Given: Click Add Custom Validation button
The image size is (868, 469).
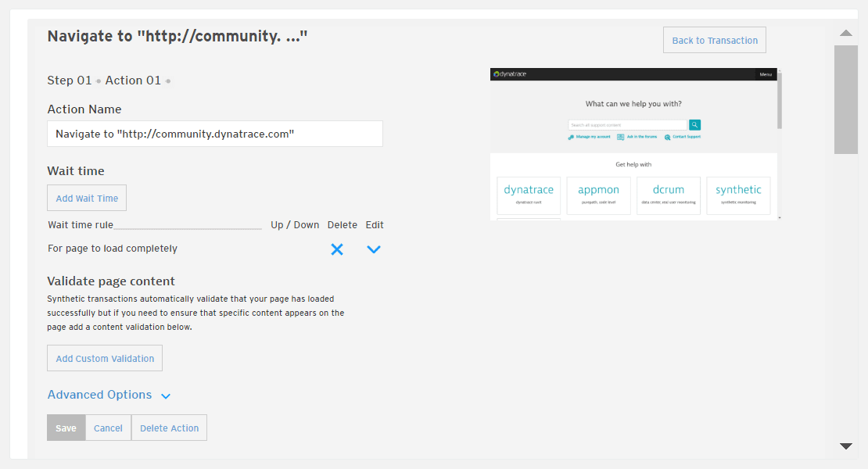Looking at the screenshot, I should (x=105, y=358).
